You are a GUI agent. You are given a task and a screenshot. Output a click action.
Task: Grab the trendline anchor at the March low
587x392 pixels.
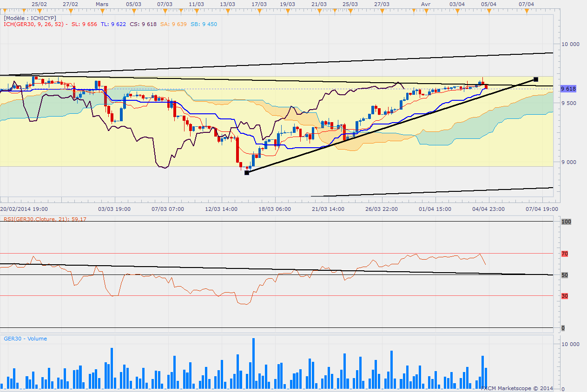[x=247, y=172]
